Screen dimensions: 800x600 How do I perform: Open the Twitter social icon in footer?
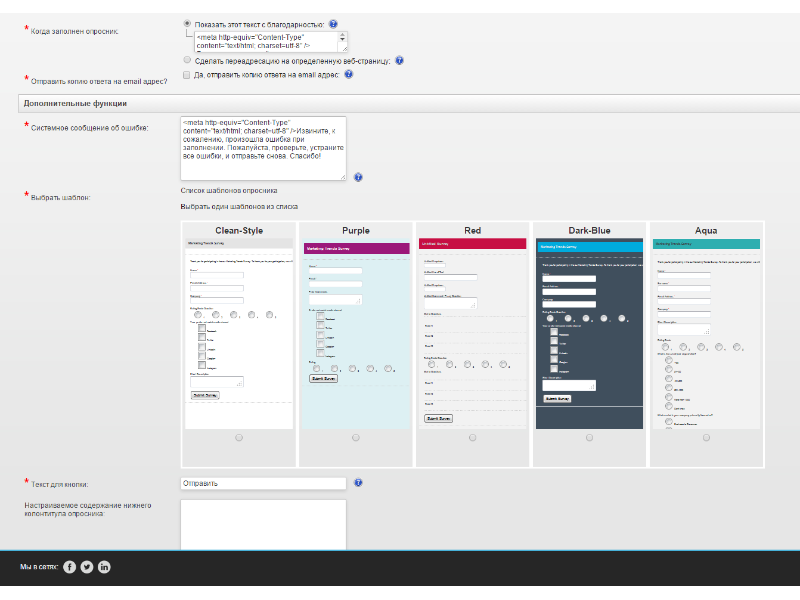[87, 567]
